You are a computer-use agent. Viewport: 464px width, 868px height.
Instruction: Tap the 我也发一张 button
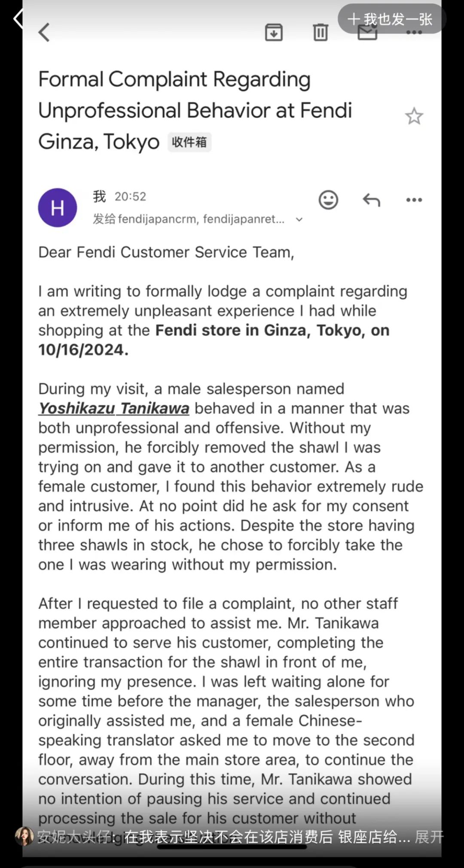(391, 19)
